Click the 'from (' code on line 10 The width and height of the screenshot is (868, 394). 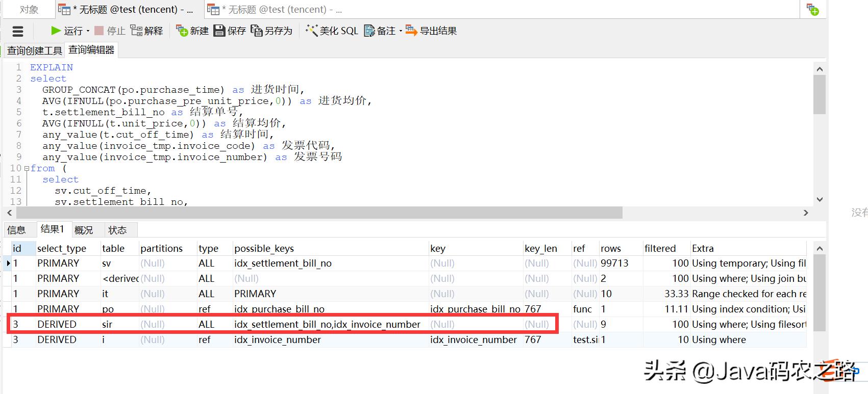48,168
